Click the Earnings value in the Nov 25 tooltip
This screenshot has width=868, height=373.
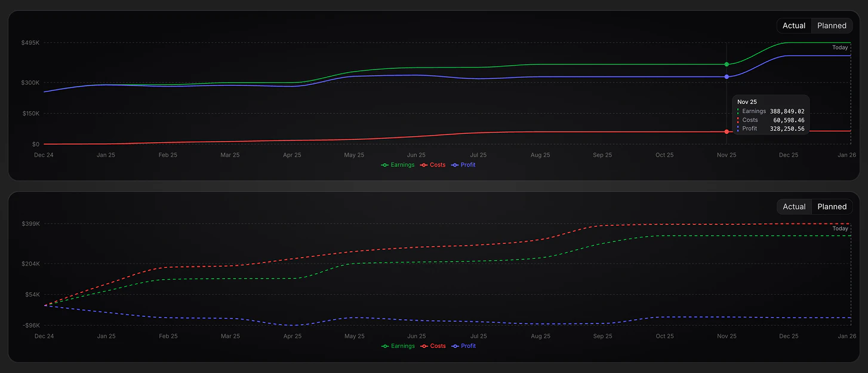(787, 111)
